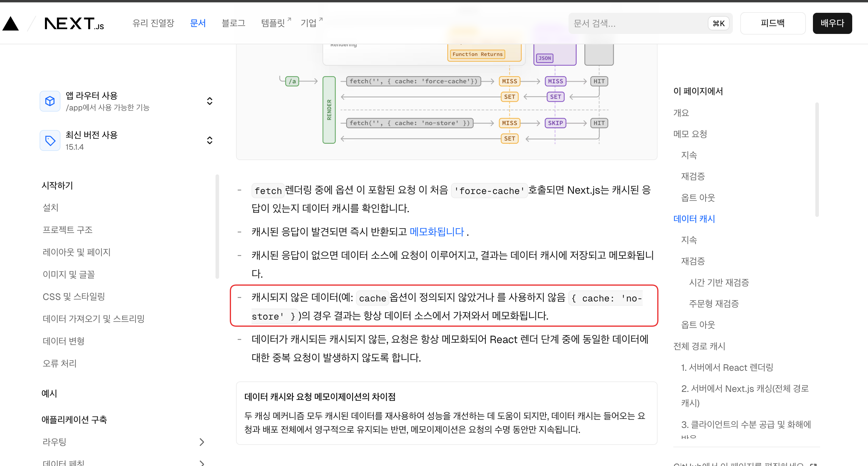Click the left sidebar scrollbar
This screenshot has width=868, height=466.
coord(217,226)
